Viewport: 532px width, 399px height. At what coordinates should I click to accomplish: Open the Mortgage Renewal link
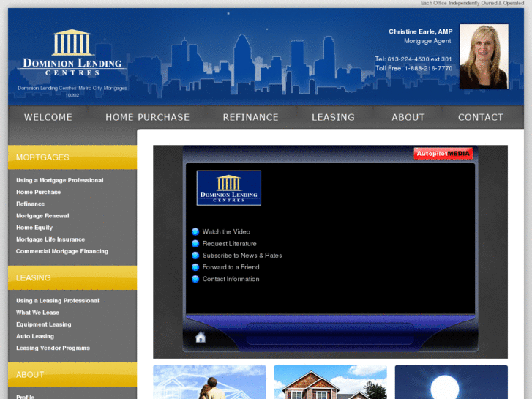click(x=42, y=216)
